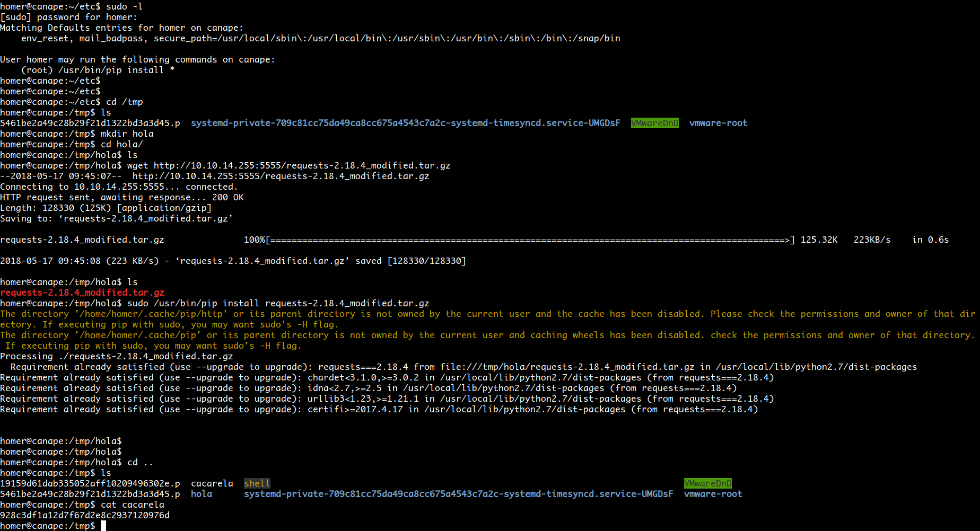Click highlighted shell file entry
This screenshot has height=531, width=980.
pyautogui.click(x=257, y=483)
